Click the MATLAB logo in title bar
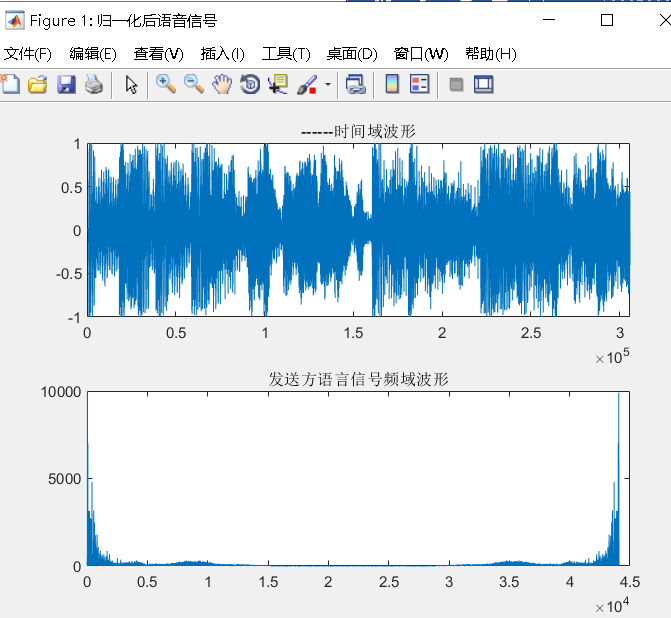This screenshot has width=671, height=618. 15,20
